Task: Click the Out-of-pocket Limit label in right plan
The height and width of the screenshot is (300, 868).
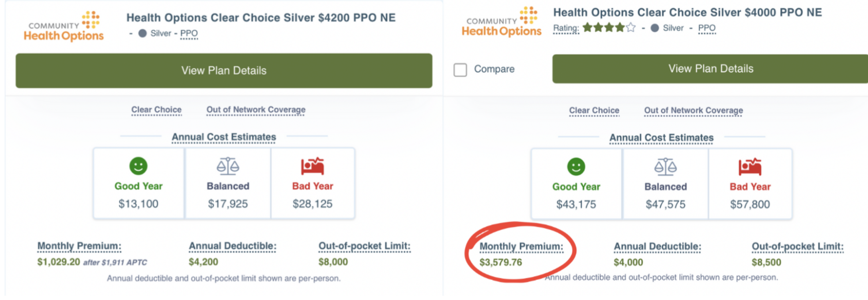Action: 797,246
